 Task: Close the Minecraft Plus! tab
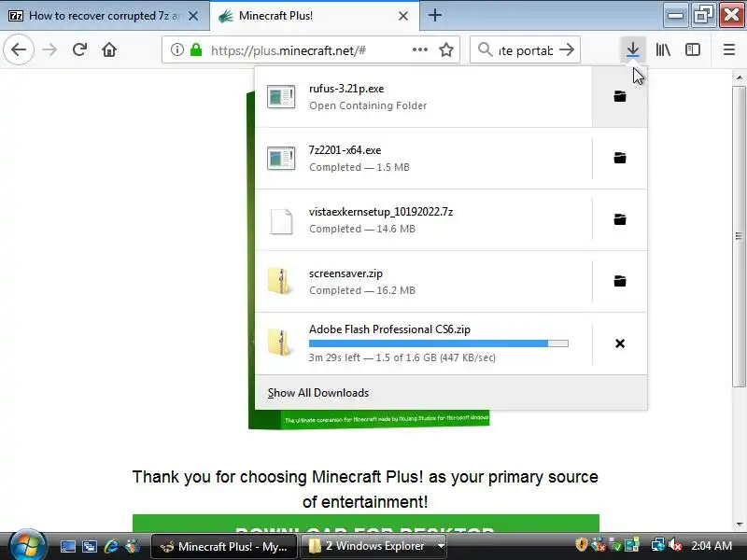403,16
